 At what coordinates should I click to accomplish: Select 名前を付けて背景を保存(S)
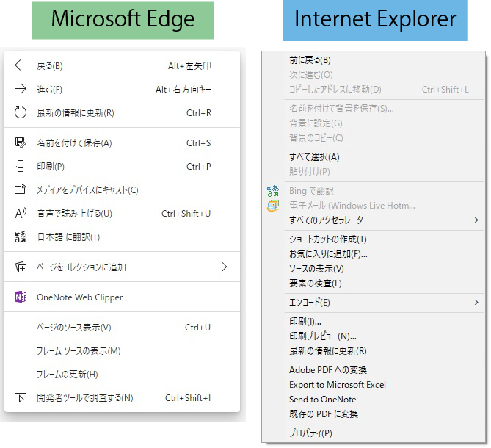pyautogui.click(x=374, y=109)
